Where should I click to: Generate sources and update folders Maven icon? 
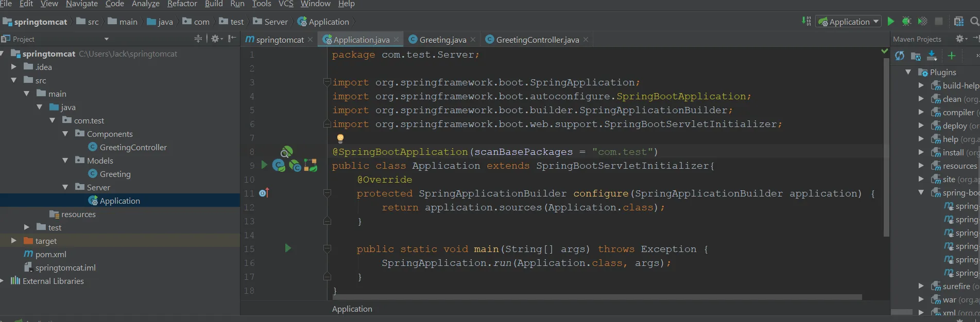(x=916, y=56)
